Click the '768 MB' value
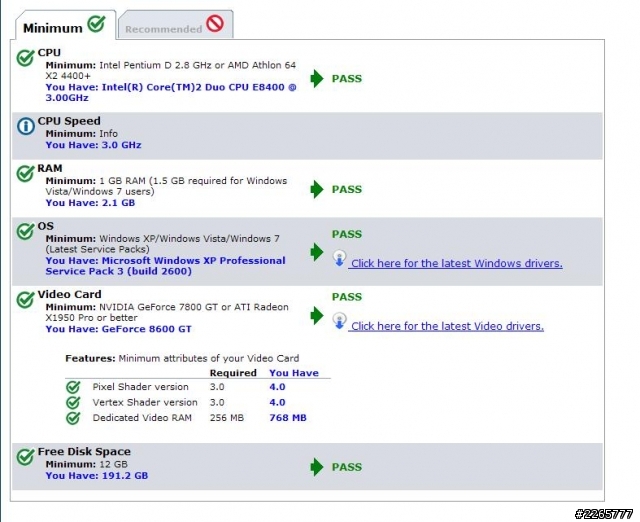Screen dimensions: 640x522 click(288, 418)
